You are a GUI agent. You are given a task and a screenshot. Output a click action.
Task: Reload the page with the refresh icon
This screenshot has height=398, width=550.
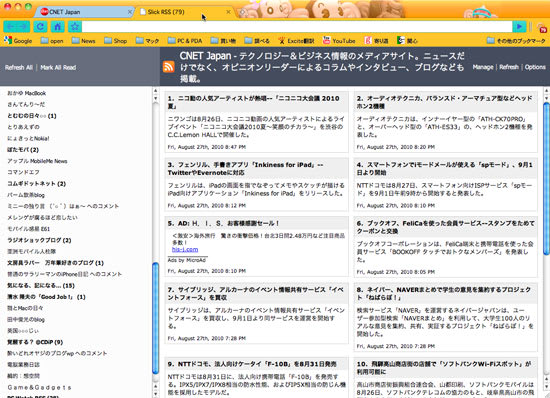tap(40, 27)
